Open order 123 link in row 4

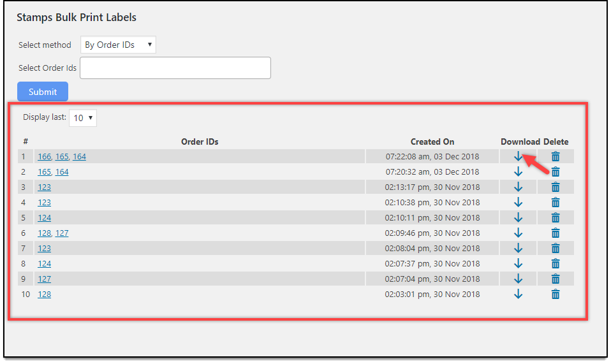coord(45,203)
